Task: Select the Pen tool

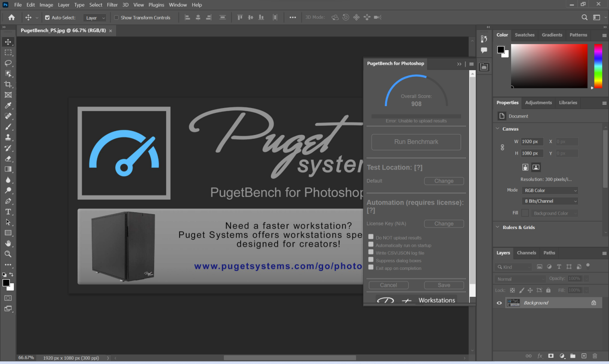Action: [8, 201]
